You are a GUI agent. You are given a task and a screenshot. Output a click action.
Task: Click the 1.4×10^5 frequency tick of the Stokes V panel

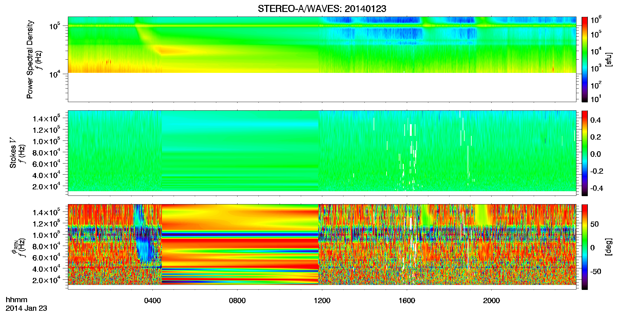[46, 119]
